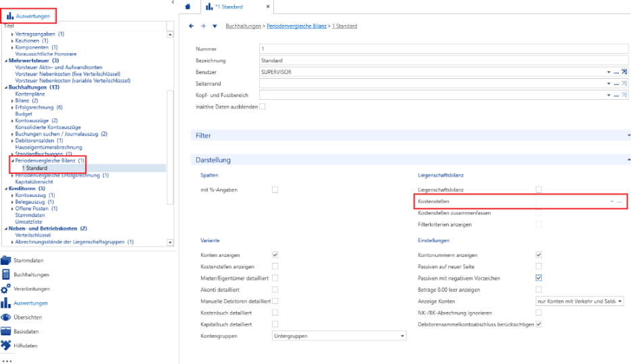Toggle 'inaktive Daten ausblenden' checkbox
631x364 pixels.
pyautogui.click(x=263, y=107)
